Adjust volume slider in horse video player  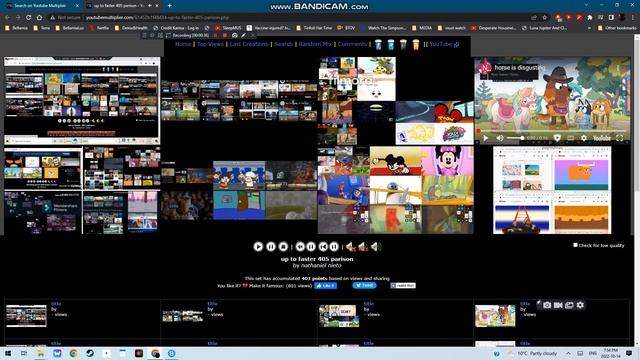coord(515,138)
